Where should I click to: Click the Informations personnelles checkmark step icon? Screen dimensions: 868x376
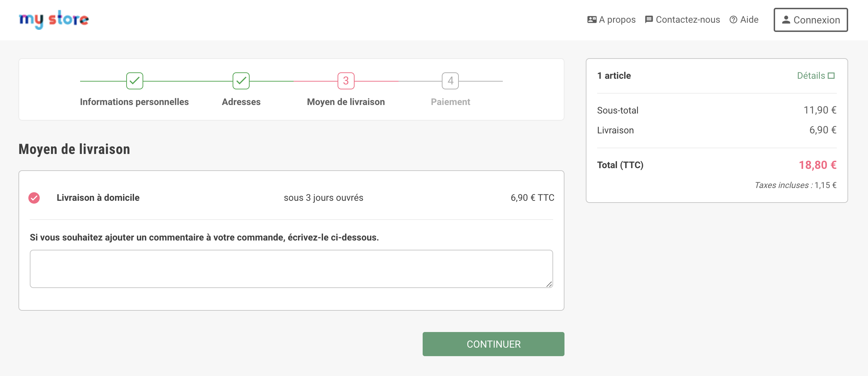135,81
